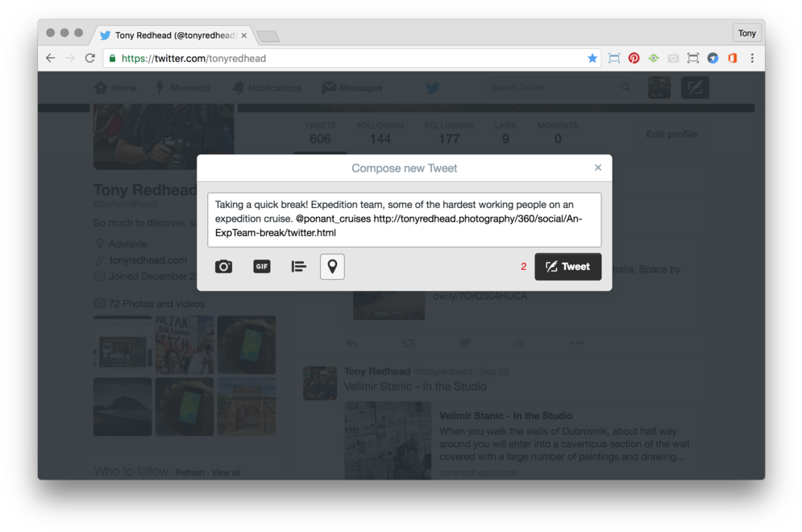
Task: Go back in browser history
Action: (50, 58)
